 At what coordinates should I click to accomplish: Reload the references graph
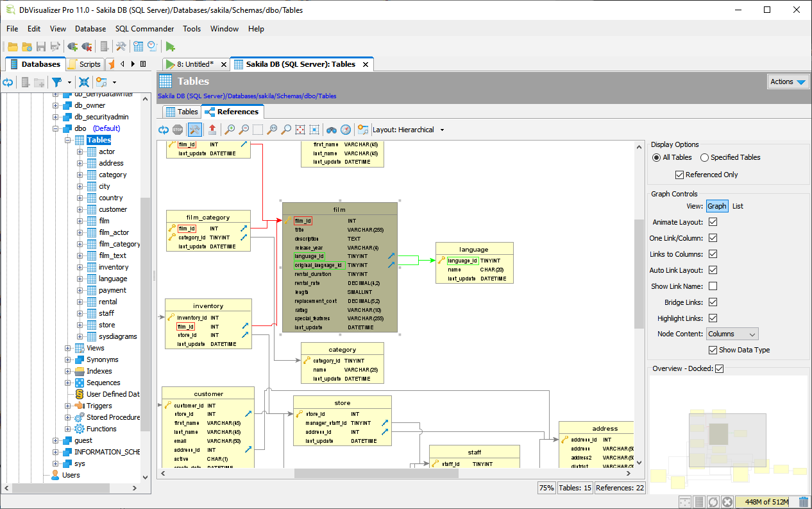pos(164,130)
